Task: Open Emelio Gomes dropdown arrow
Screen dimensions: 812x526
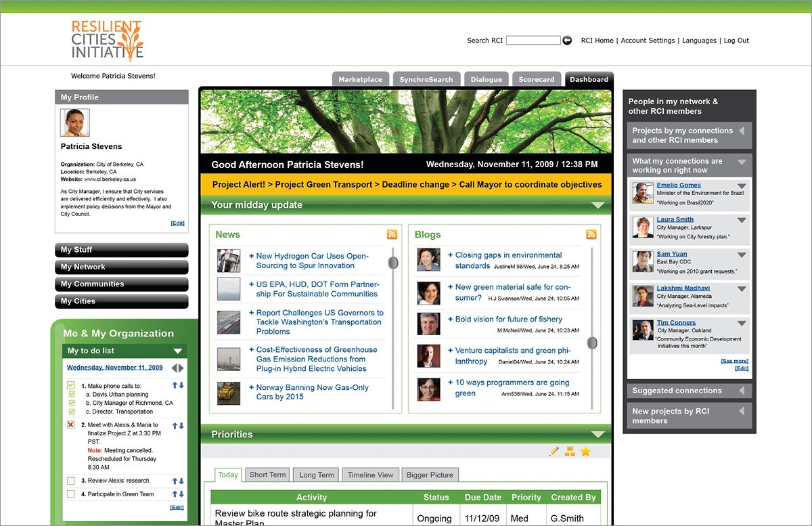Action: coord(742,186)
